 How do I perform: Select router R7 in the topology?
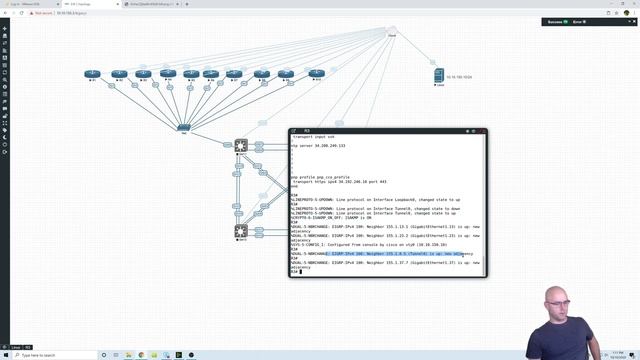[x=234, y=74]
